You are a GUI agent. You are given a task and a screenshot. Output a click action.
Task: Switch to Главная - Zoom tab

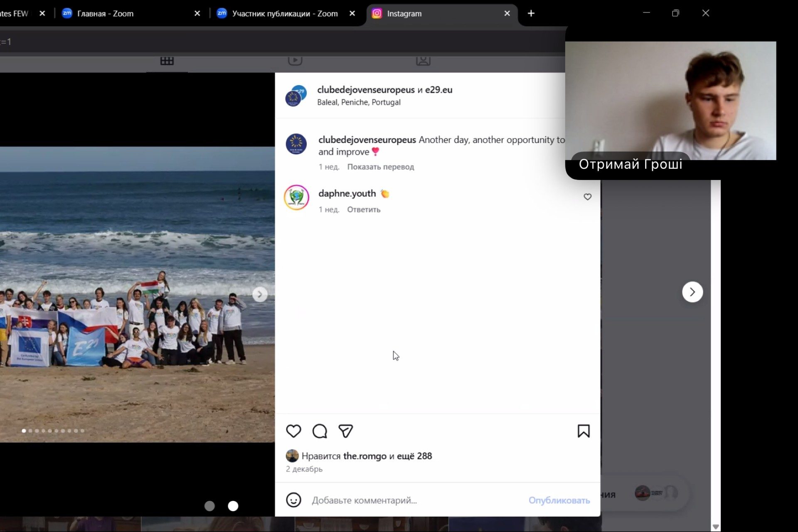[105, 14]
